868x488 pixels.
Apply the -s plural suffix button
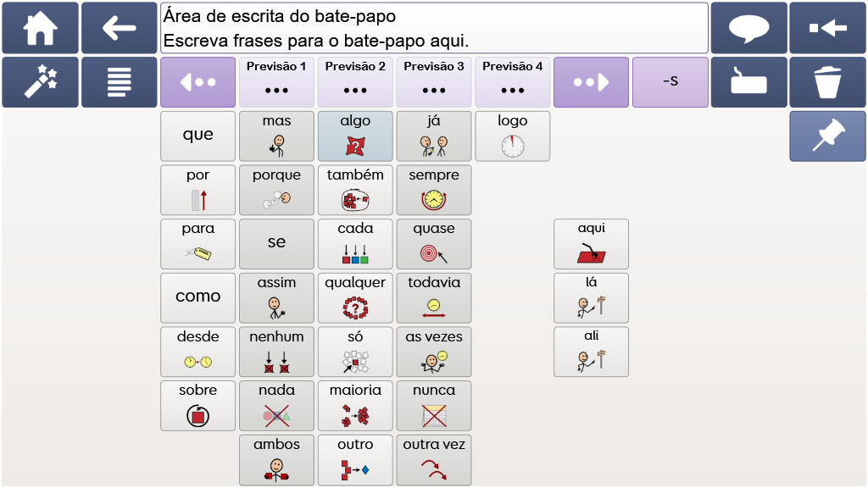pyautogui.click(x=670, y=82)
